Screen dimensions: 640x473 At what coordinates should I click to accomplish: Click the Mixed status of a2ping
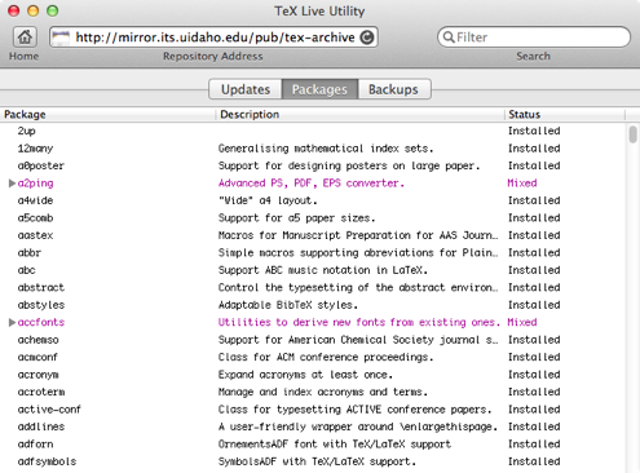[522, 183]
